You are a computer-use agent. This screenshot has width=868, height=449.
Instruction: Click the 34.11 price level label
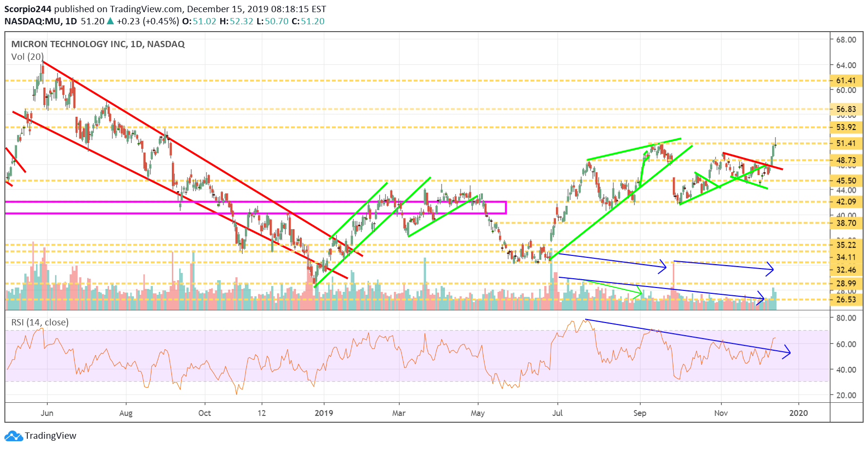[x=846, y=257]
